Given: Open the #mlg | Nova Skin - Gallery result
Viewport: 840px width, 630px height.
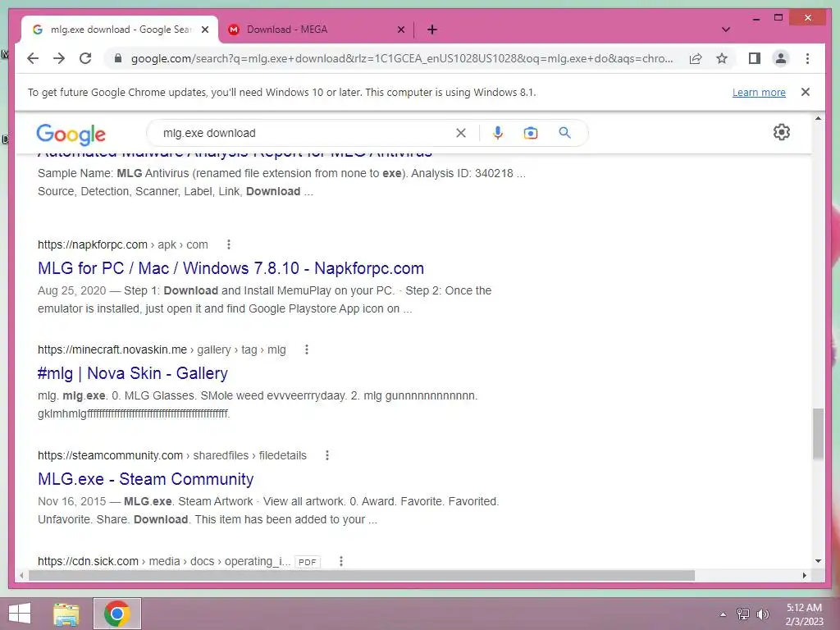Looking at the screenshot, I should click(x=133, y=373).
